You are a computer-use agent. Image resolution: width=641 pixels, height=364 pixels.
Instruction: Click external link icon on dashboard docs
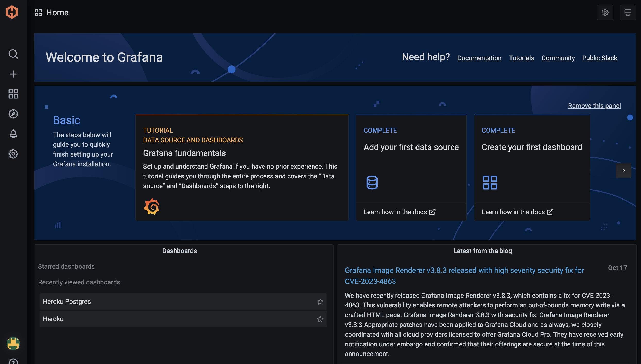(x=550, y=212)
